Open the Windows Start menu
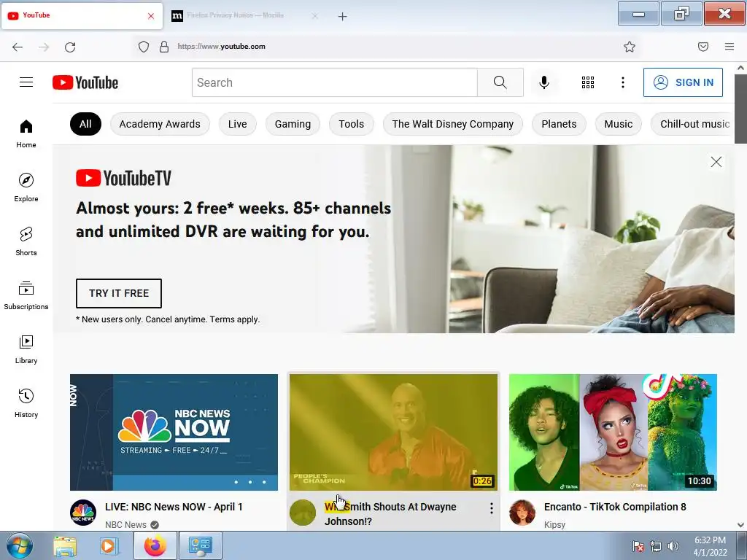 pos(19,545)
